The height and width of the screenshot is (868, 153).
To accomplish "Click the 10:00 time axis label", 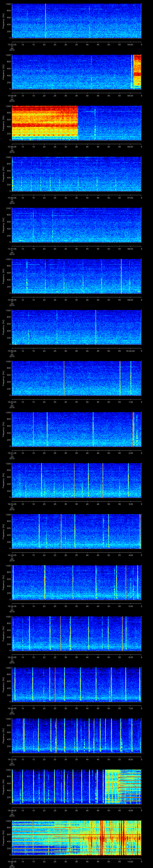I will 130,861.
